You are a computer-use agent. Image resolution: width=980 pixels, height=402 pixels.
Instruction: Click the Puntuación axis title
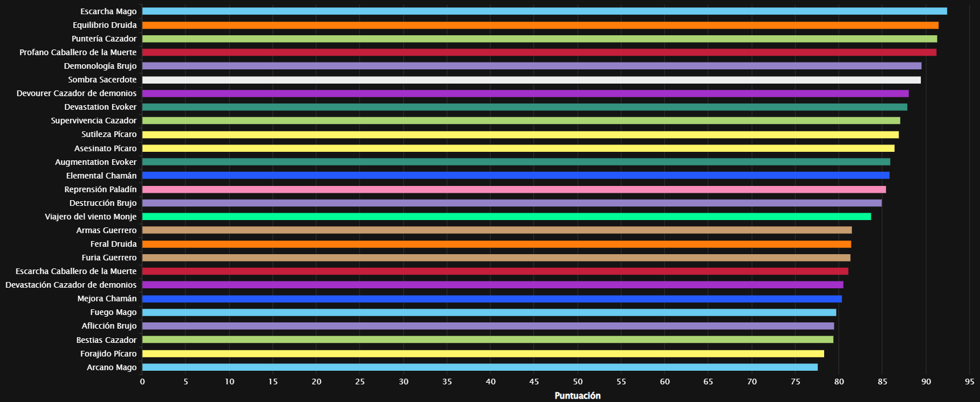click(x=577, y=396)
